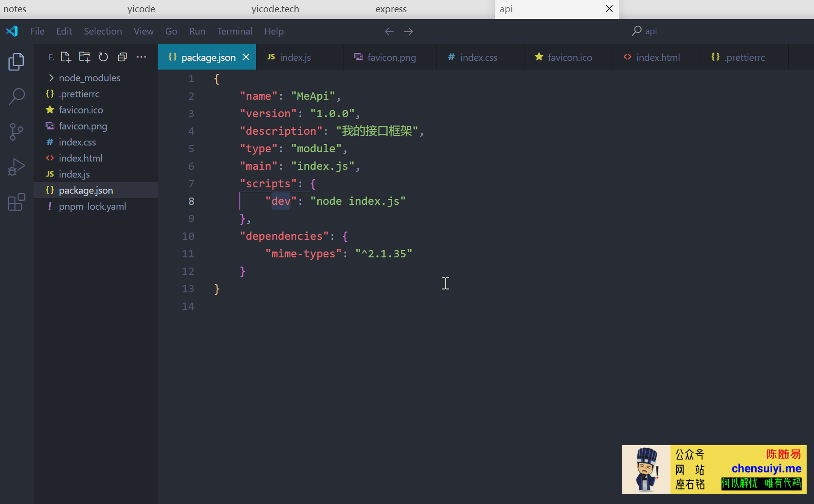Open .prettierrc in the file tree

96,94
